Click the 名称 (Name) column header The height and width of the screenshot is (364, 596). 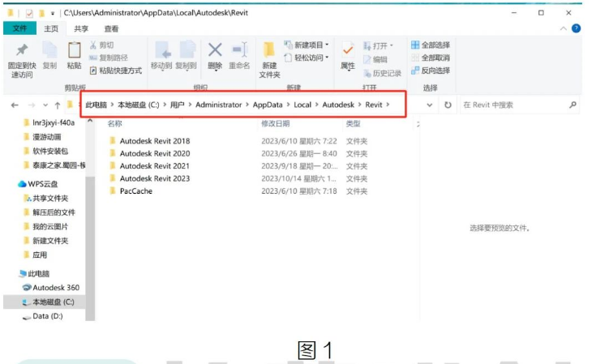coord(115,123)
